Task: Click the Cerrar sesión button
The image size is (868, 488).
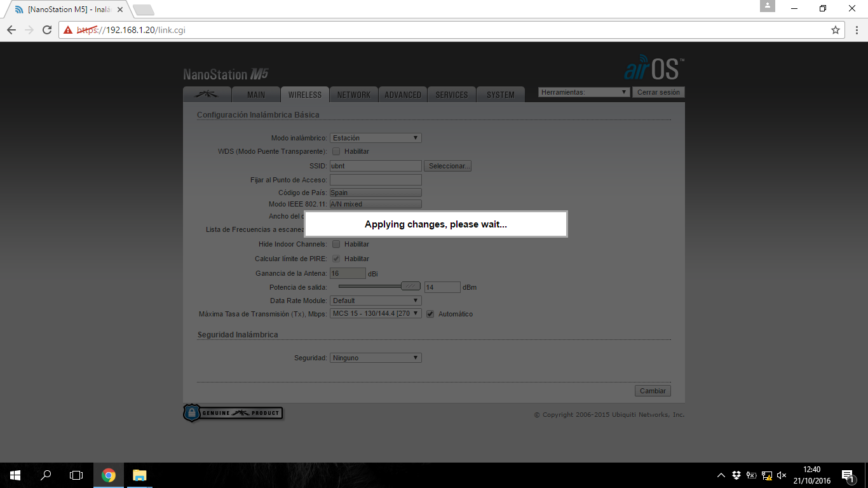Action: point(658,92)
